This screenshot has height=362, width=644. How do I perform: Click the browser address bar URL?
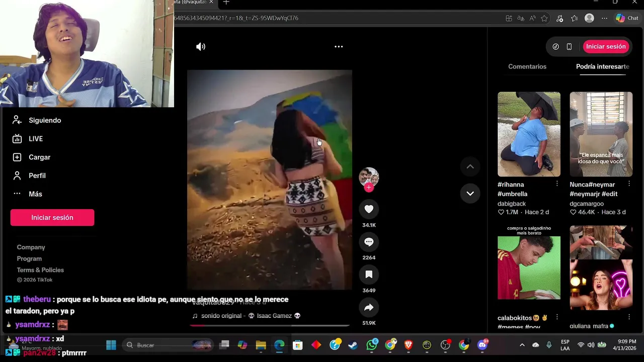(x=236, y=18)
